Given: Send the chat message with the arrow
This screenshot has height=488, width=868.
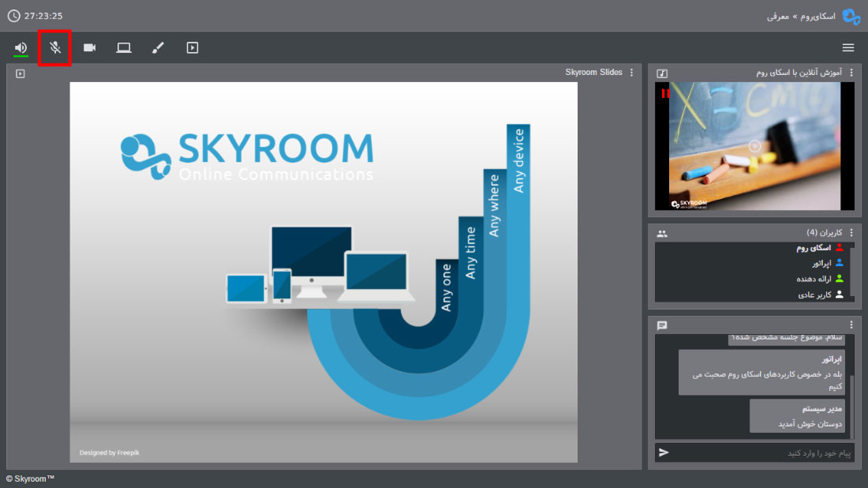Looking at the screenshot, I should 664,452.
